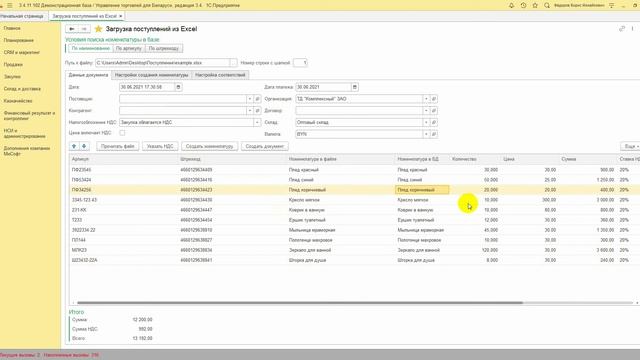Open the Казначейство section
Screen dimensions: 640x360
click(x=18, y=101)
